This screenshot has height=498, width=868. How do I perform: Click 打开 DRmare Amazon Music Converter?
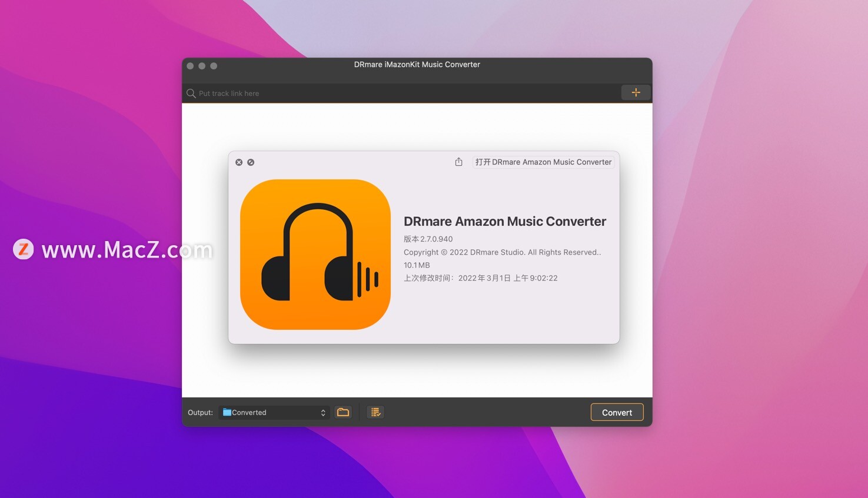click(x=543, y=162)
